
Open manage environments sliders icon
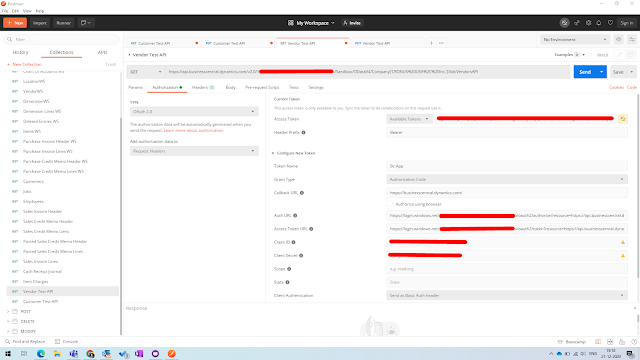631,40
